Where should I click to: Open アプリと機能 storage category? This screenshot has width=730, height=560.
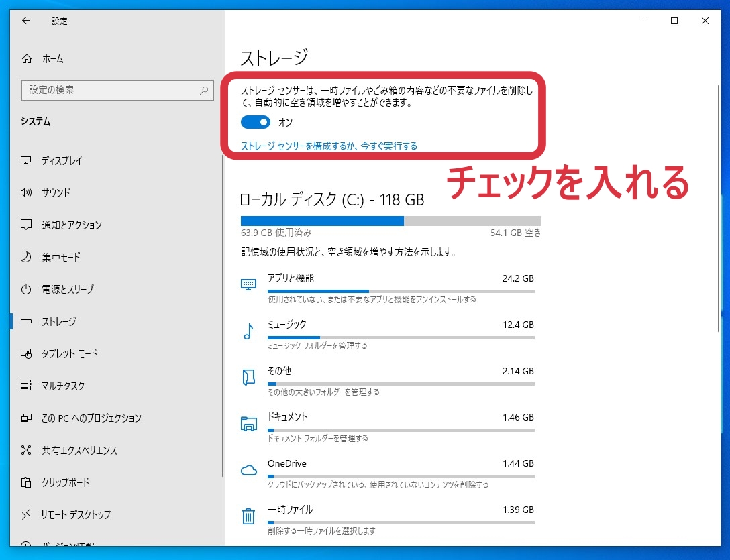click(x=387, y=288)
